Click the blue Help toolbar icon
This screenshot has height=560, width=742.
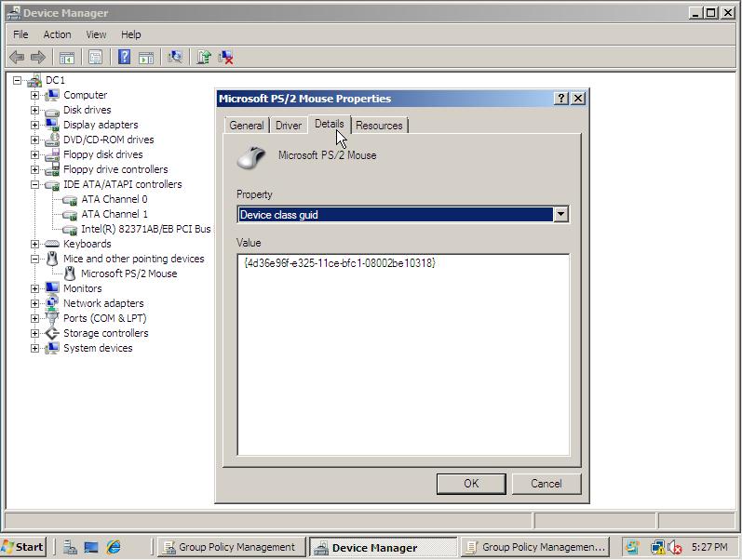point(124,58)
